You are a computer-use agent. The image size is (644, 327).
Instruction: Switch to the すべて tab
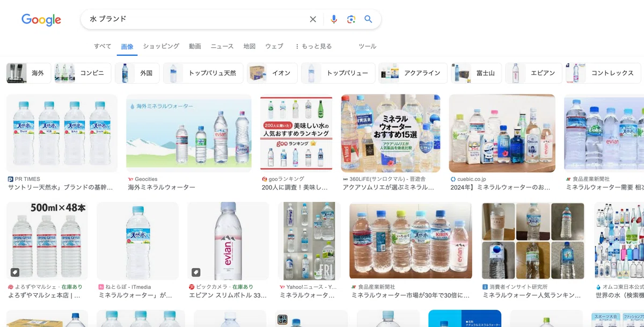(x=103, y=47)
